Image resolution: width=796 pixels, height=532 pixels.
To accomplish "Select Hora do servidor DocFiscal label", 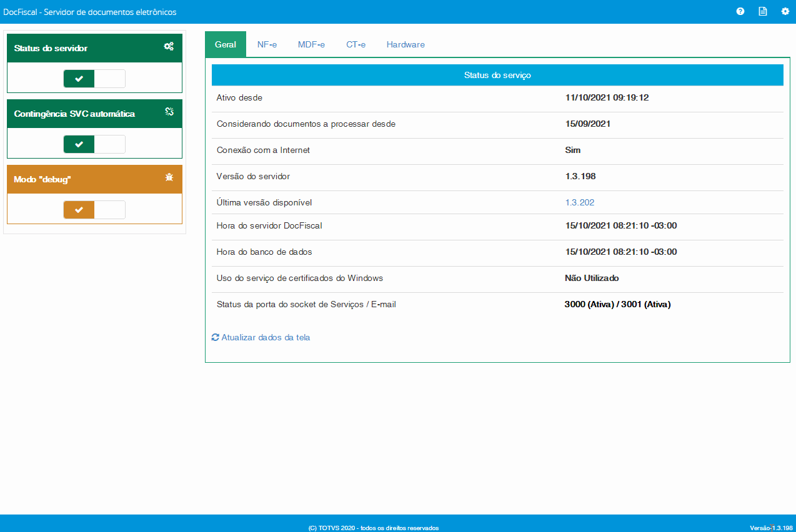I will [269, 226].
